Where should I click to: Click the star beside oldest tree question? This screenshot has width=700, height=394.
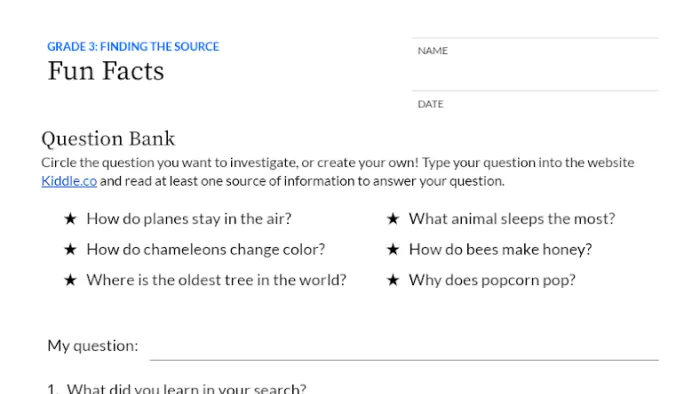pyautogui.click(x=70, y=280)
